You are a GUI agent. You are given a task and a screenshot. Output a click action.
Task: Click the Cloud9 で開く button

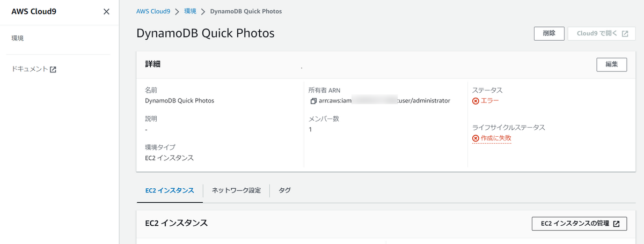[602, 33]
